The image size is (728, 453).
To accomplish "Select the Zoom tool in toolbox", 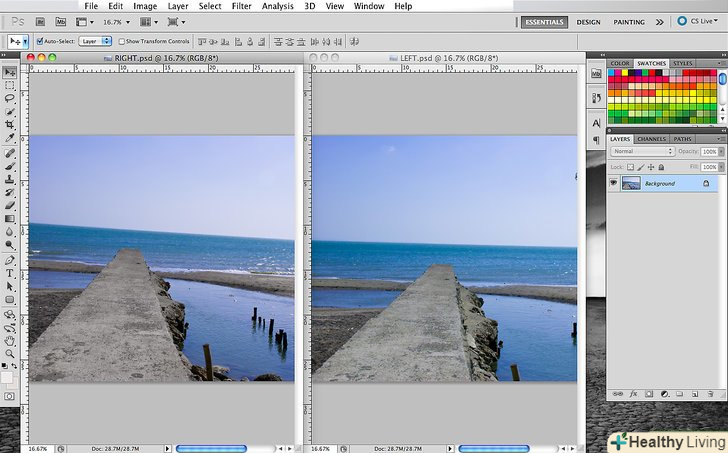I will click(x=10, y=353).
